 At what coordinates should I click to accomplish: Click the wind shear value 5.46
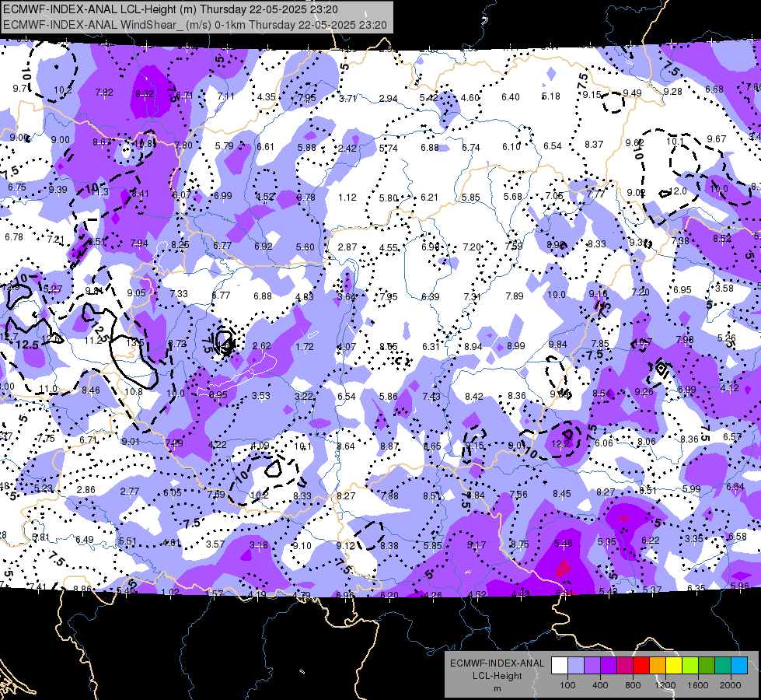(x=564, y=543)
